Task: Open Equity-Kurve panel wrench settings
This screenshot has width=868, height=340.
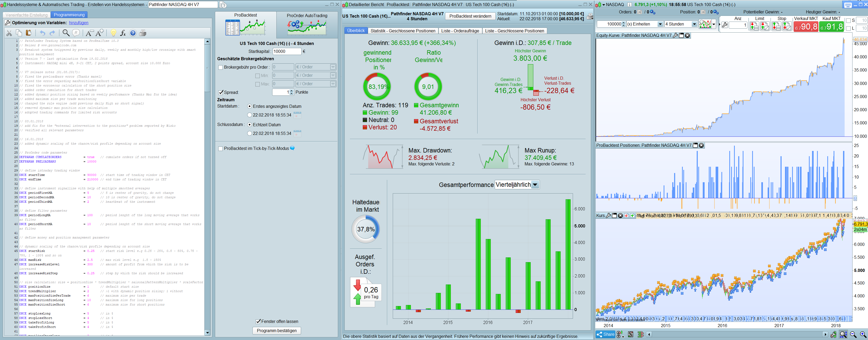Action: tap(675, 35)
